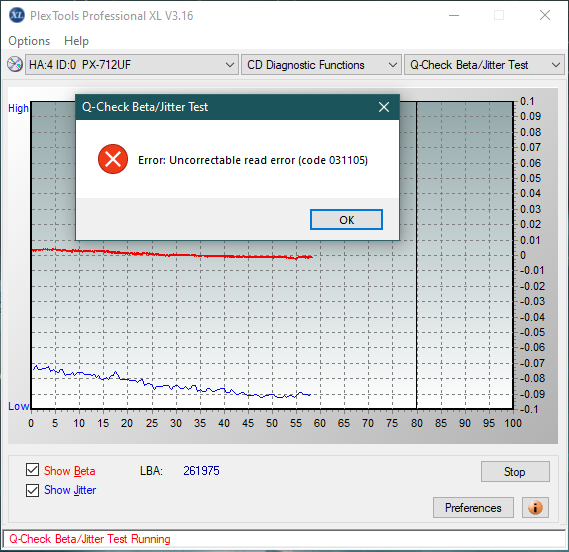This screenshot has height=552, width=569.
Task: Click the uncorrectable read error message text
Action: [x=253, y=160]
